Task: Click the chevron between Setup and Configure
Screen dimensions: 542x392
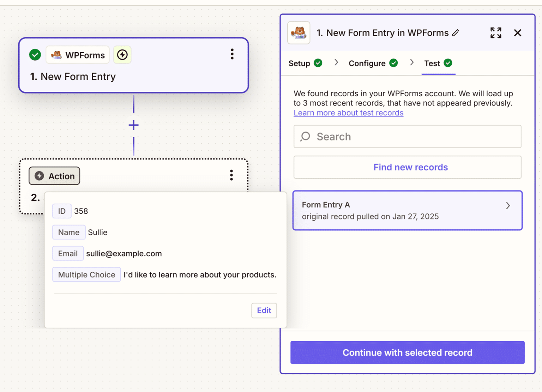Action: tap(336, 62)
